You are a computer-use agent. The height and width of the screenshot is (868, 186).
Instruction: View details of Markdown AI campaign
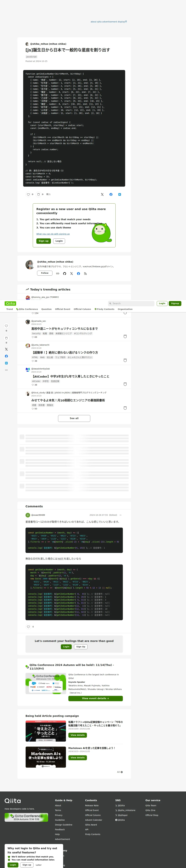tap(78, 757)
